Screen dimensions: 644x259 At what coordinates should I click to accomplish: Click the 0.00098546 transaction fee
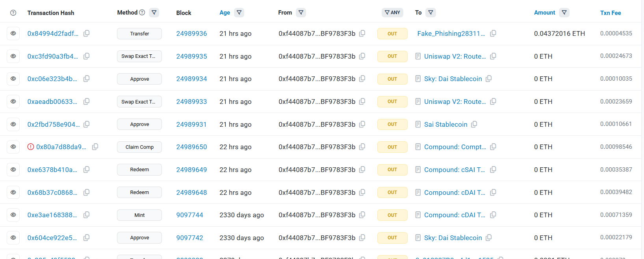616,147
